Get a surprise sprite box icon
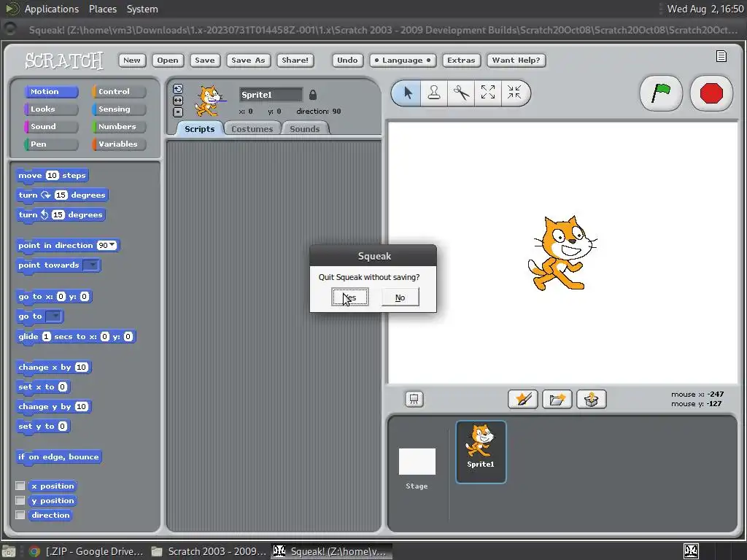 click(x=591, y=399)
